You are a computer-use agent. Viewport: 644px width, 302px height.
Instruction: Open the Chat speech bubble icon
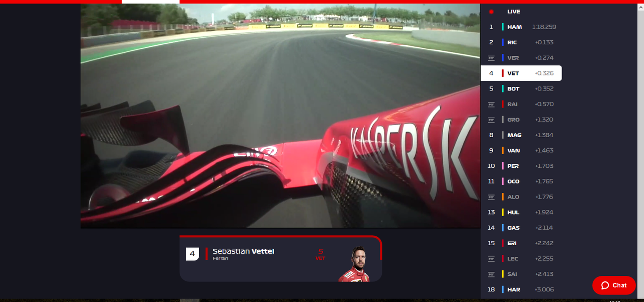[605, 285]
